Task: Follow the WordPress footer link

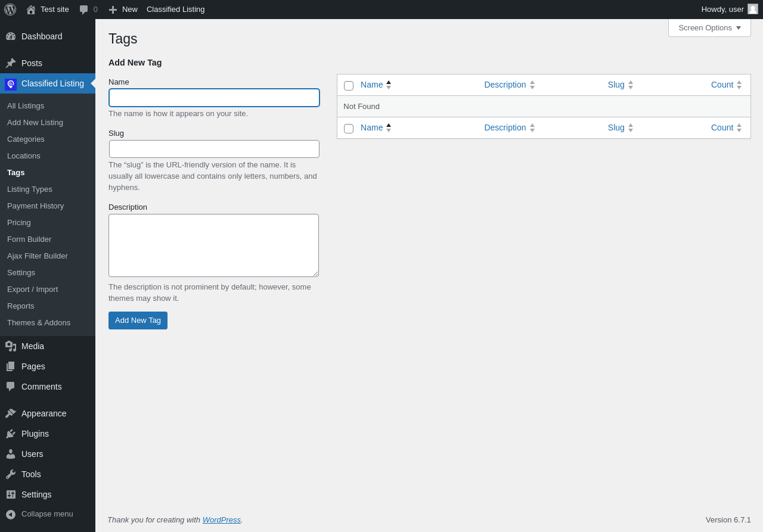Action: tap(221, 519)
